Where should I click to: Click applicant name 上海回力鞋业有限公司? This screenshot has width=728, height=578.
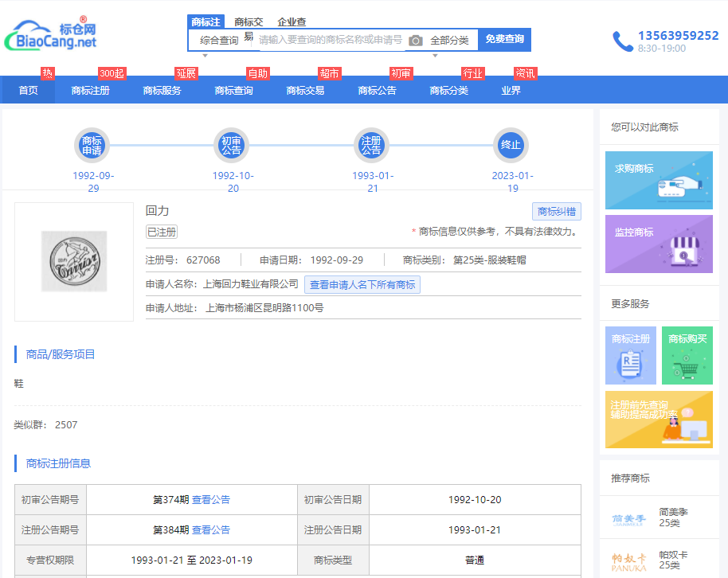click(250, 284)
